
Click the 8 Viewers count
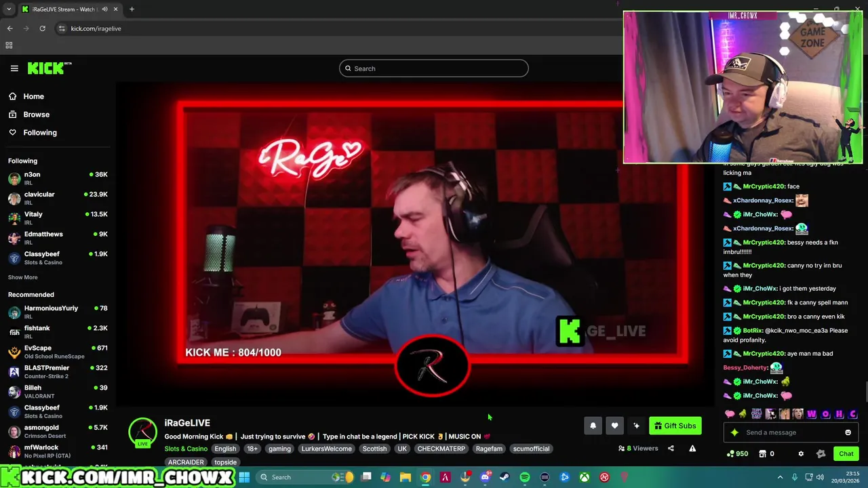[x=638, y=448]
